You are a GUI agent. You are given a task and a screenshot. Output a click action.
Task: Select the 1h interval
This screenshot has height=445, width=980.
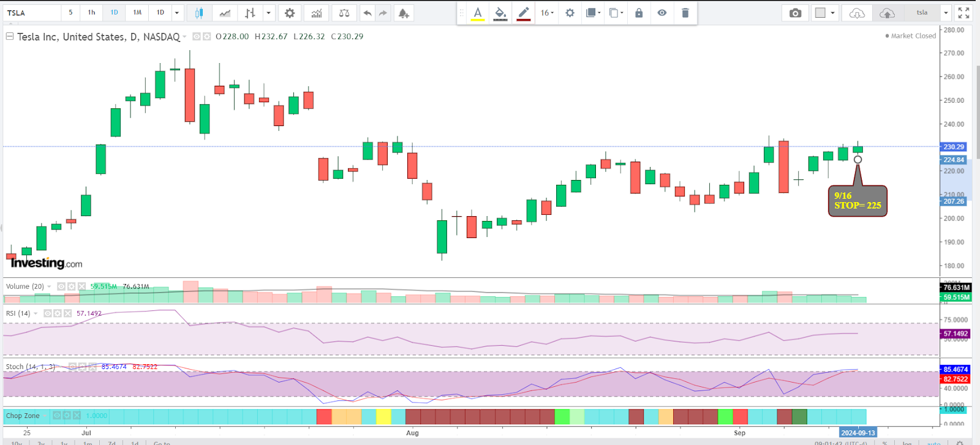[91, 13]
